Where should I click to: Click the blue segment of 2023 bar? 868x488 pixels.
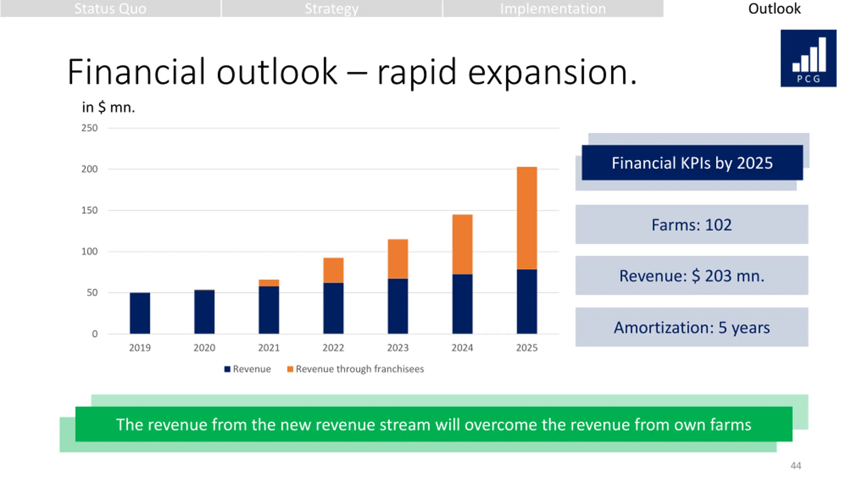pos(398,306)
